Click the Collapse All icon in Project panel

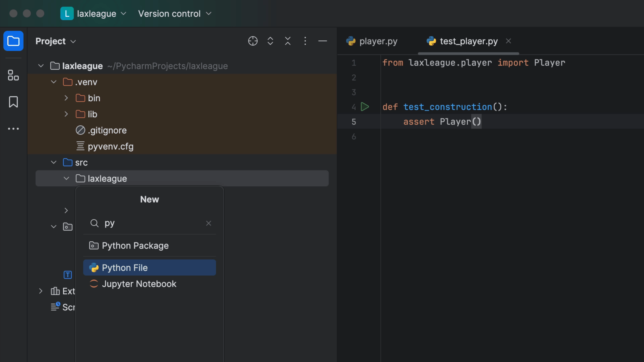tap(288, 41)
